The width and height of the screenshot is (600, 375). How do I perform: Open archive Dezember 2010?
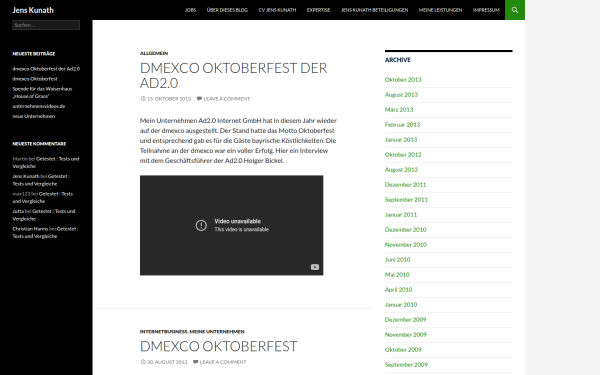point(406,230)
